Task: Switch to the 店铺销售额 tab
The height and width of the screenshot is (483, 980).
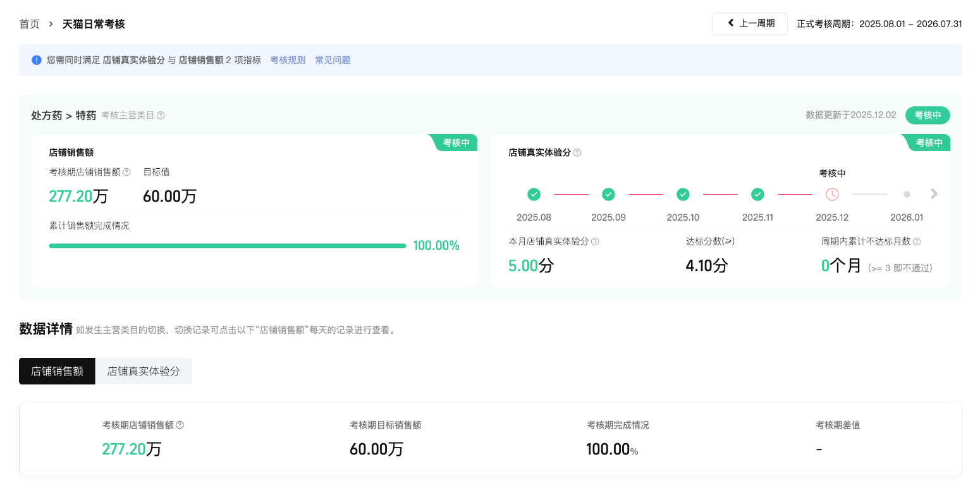Action: tap(57, 371)
